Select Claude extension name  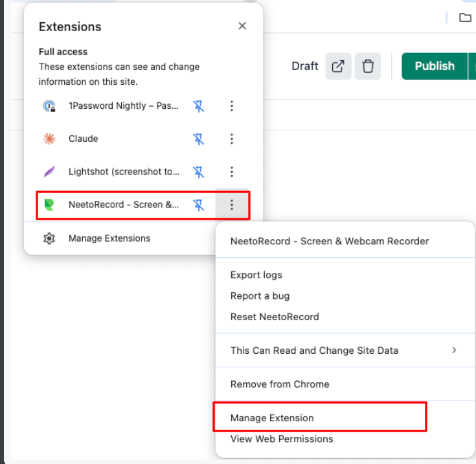(x=83, y=139)
